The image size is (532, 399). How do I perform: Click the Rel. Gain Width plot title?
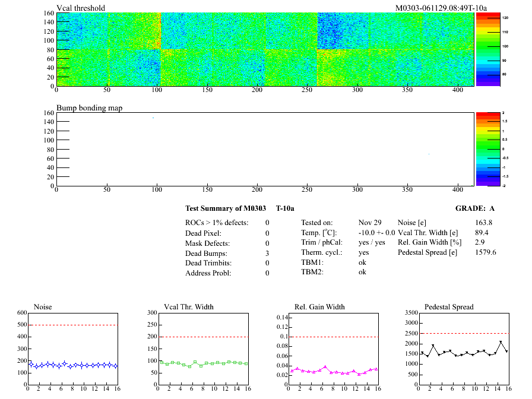(319, 307)
